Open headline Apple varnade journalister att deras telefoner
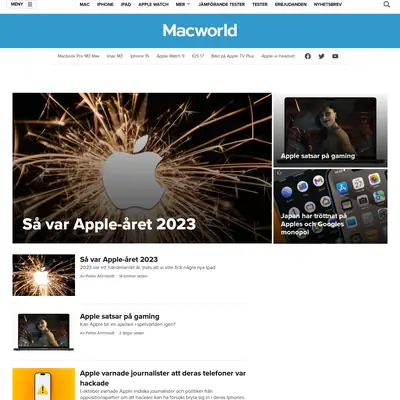This screenshot has width=400, height=400. point(163,378)
